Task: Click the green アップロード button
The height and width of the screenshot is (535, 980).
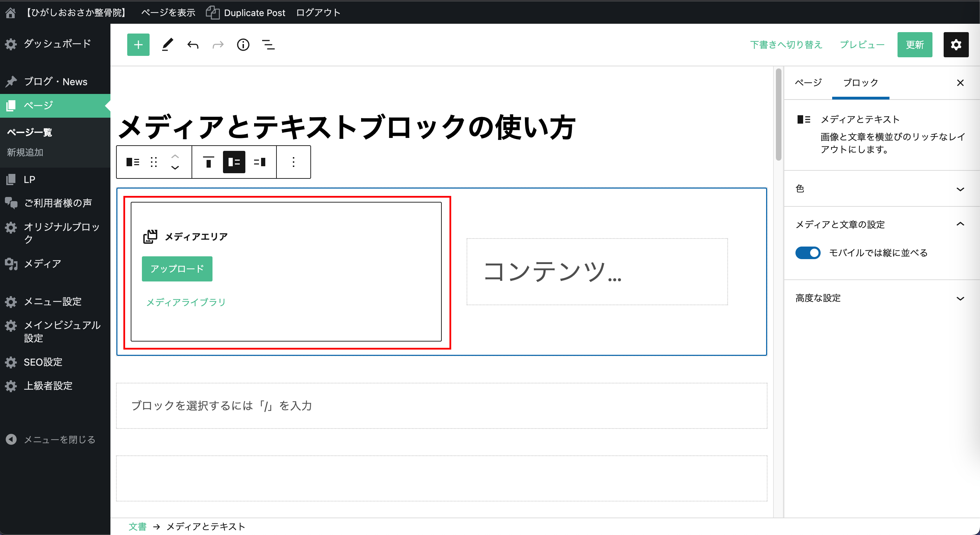Action: (177, 269)
